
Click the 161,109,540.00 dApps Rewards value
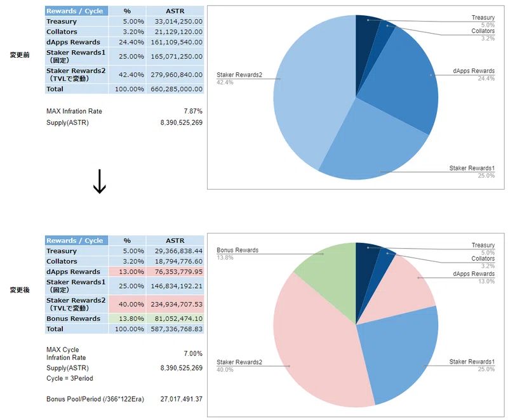point(175,42)
